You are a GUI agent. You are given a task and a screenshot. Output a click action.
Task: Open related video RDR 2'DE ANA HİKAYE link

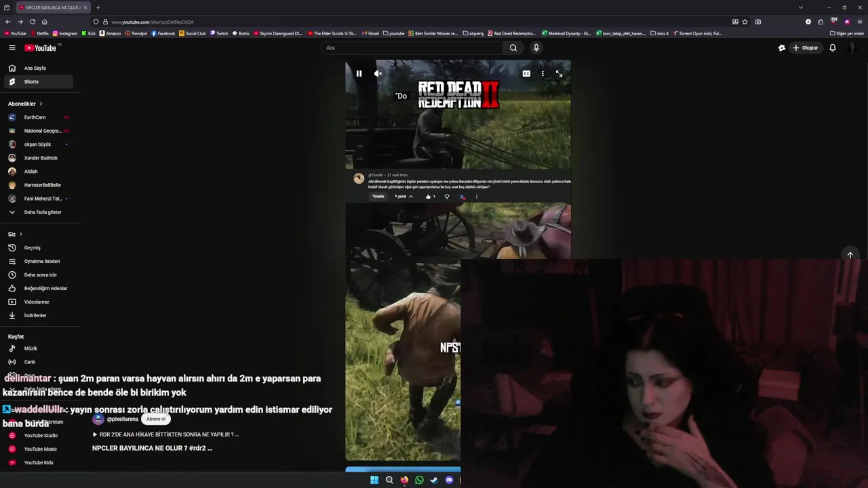(x=165, y=434)
